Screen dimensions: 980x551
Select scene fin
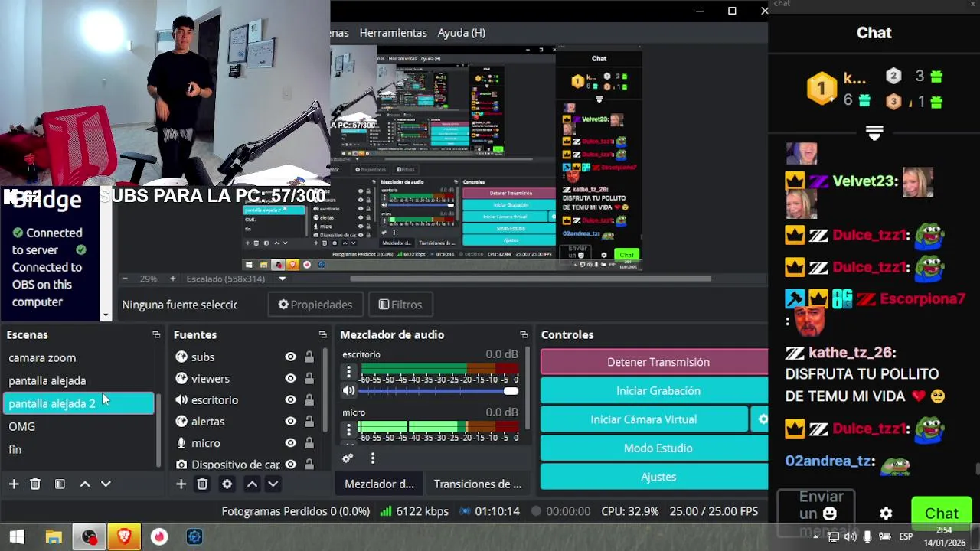click(x=80, y=449)
